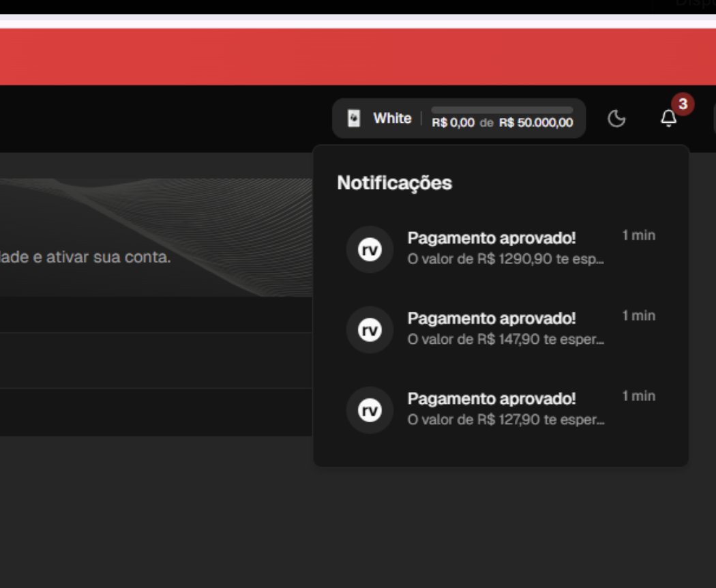716x588 pixels.
Task: Click 1 min timestamp on R$ 1290,90 notification
Action: click(x=639, y=235)
